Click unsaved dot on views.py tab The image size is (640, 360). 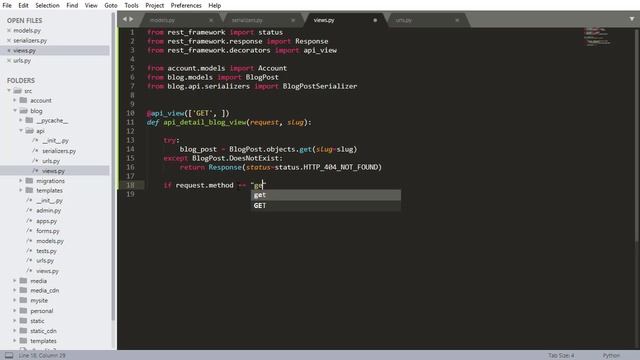click(x=375, y=20)
